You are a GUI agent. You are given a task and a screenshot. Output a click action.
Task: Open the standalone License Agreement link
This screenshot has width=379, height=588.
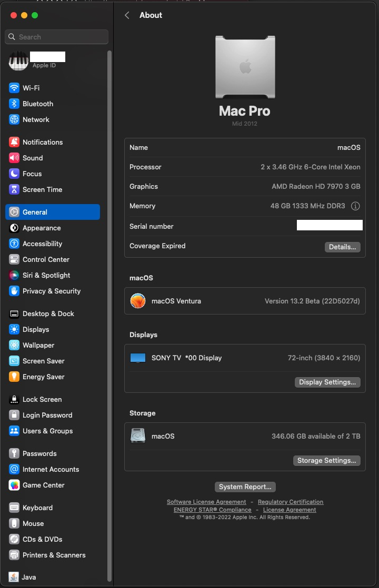(x=290, y=510)
